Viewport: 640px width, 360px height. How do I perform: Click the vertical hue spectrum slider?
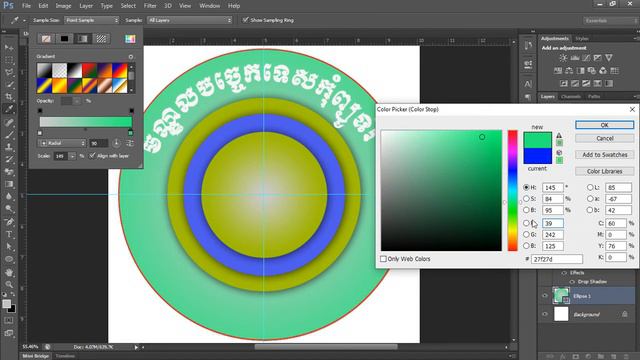coord(512,191)
